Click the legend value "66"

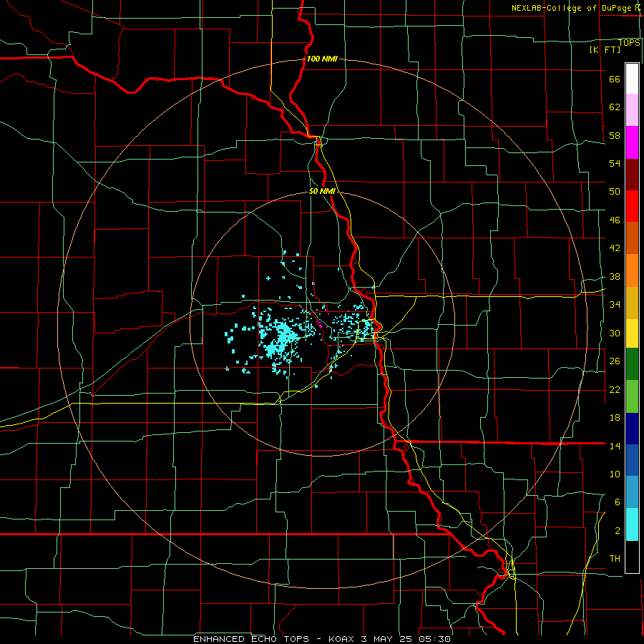pyautogui.click(x=615, y=79)
